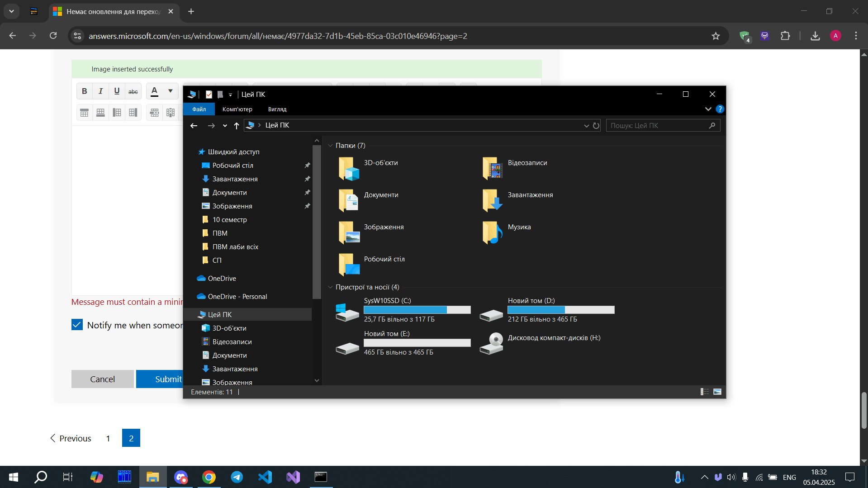Image resolution: width=868 pixels, height=488 pixels.
Task: Open font color dropdown arrow
Action: pyautogui.click(x=171, y=91)
